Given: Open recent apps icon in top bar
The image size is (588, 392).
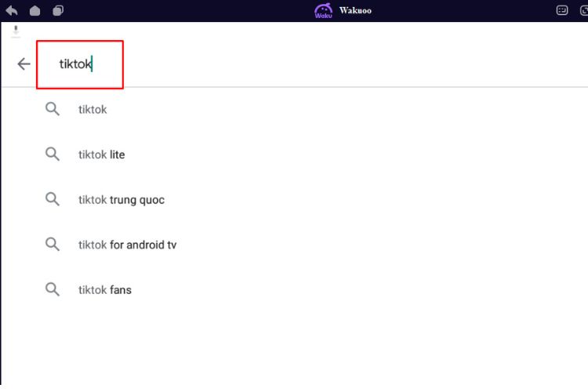Looking at the screenshot, I should tap(58, 10).
